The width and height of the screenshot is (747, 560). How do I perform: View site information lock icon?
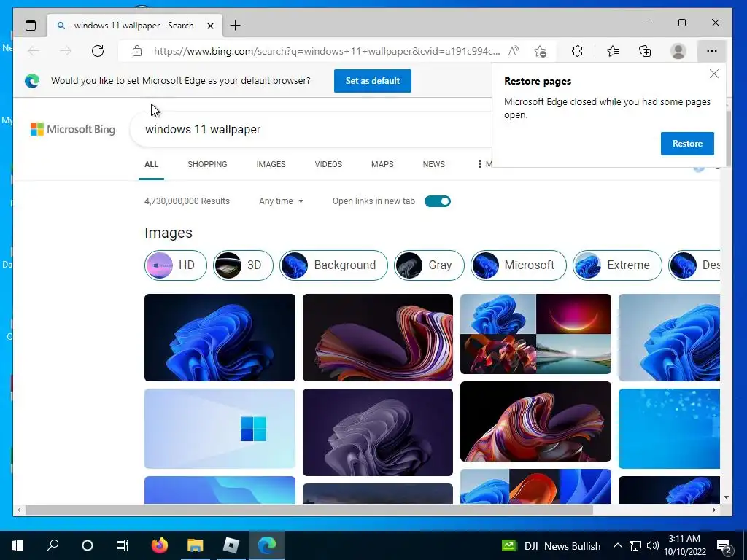[x=137, y=51]
